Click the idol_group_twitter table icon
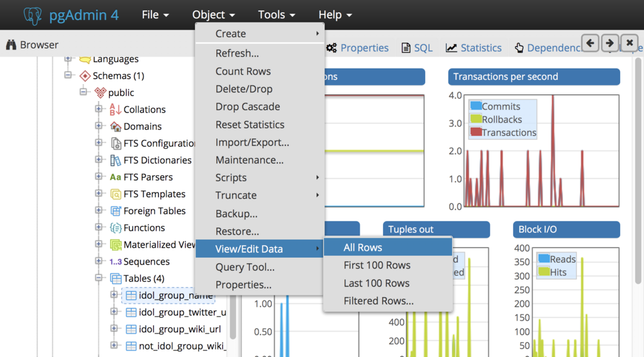This screenshot has height=357, width=644. pyautogui.click(x=131, y=312)
